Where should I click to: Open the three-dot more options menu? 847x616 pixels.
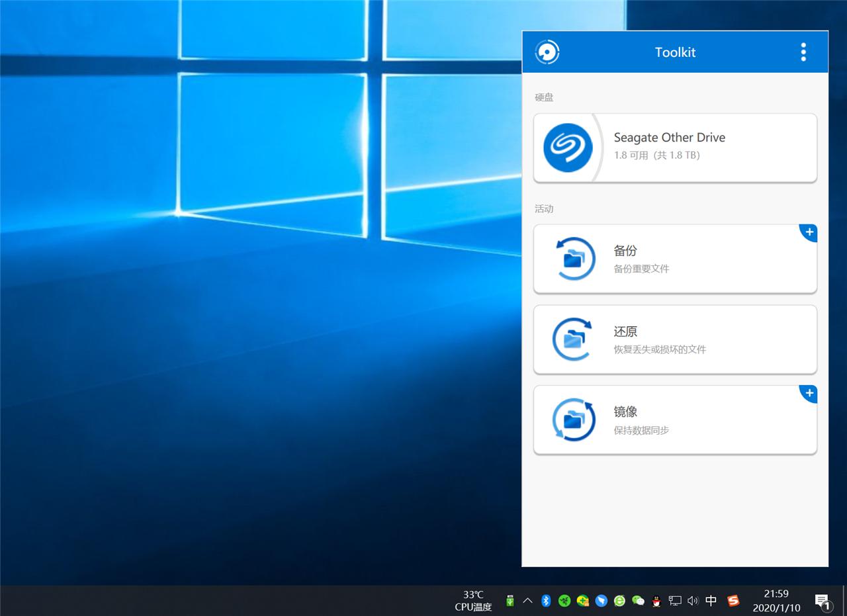(803, 52)
